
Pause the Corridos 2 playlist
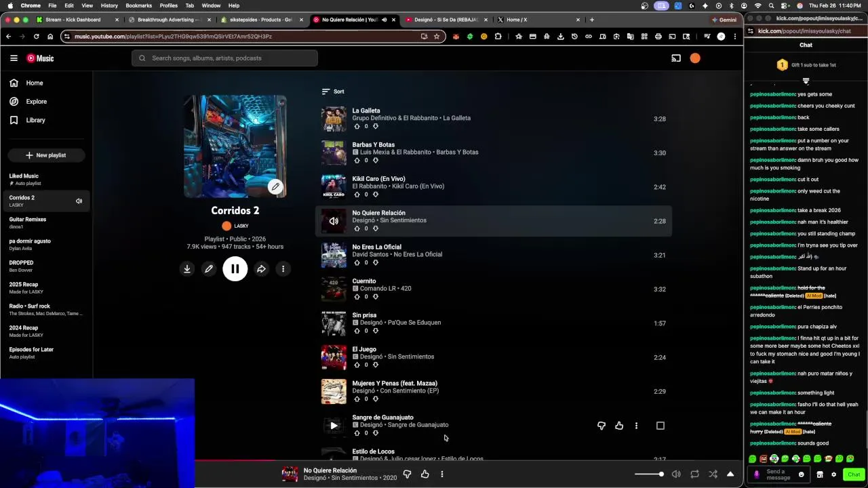[235, 269]
